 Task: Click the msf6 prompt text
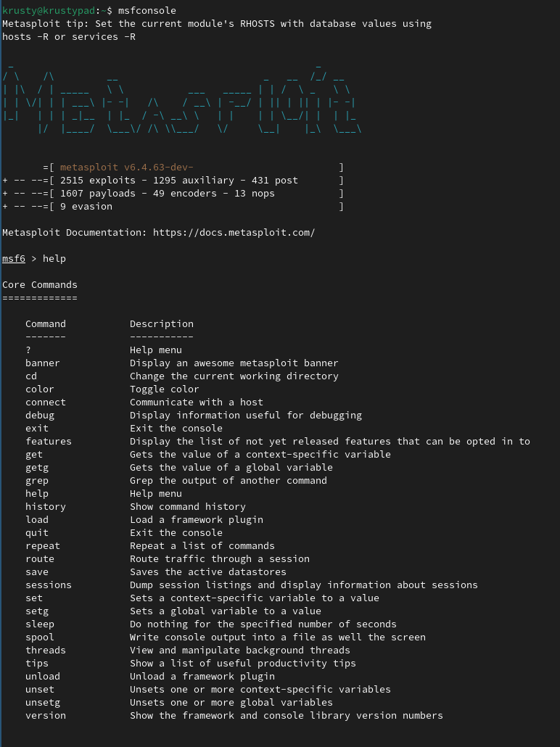coord(14,259)
